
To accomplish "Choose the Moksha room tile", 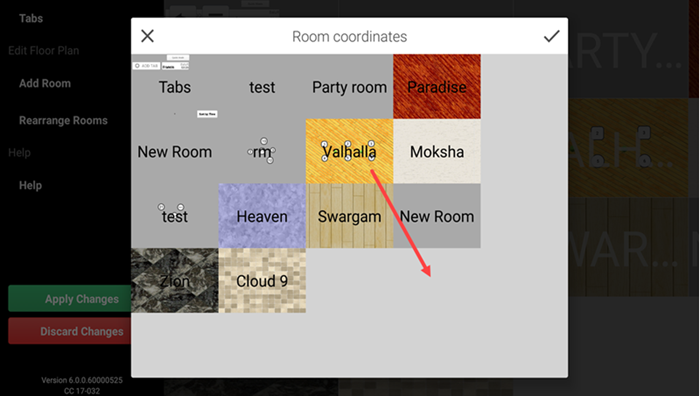I will click(437, 151).
